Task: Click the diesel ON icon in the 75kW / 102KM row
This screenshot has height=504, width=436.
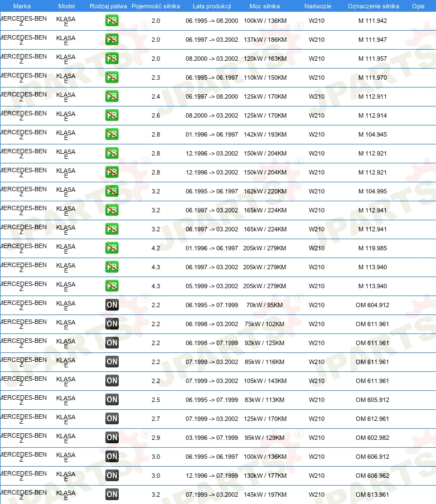Action: pyautogui.click(x=112, y=324)
